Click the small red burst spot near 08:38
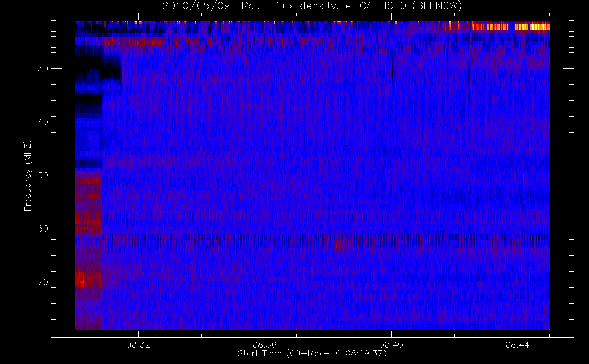 coord(337,246)
